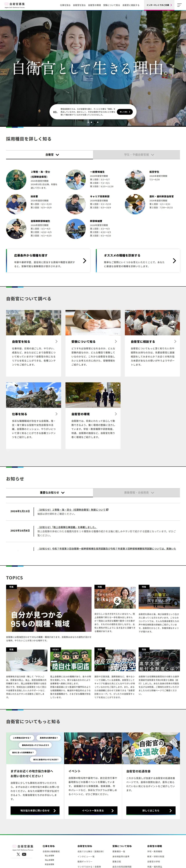Open footer link インタビュー一覧
This screenshot has height=868, width=186.
point(86,857)
